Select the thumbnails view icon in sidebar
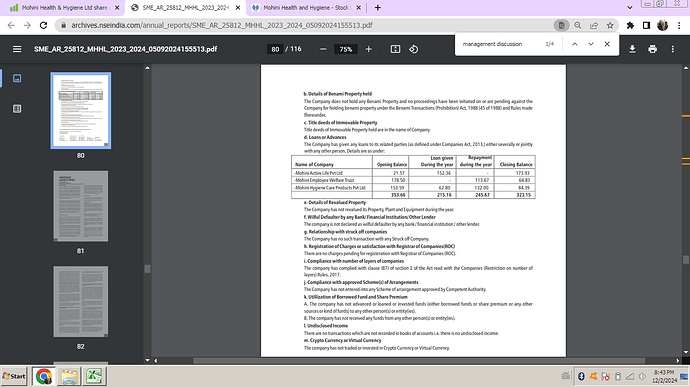 click(x=17, y=78)
